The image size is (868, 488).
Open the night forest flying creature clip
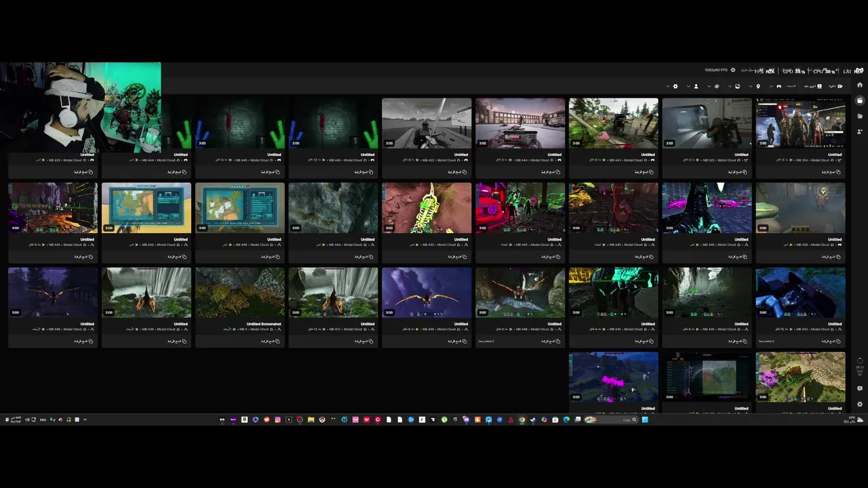[53, 293]
